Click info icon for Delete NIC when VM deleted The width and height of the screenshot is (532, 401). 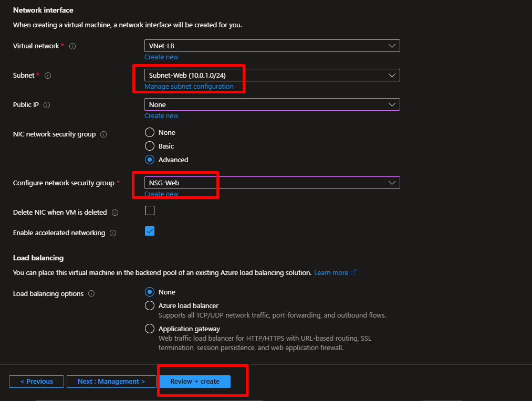(x=115, y=213)
